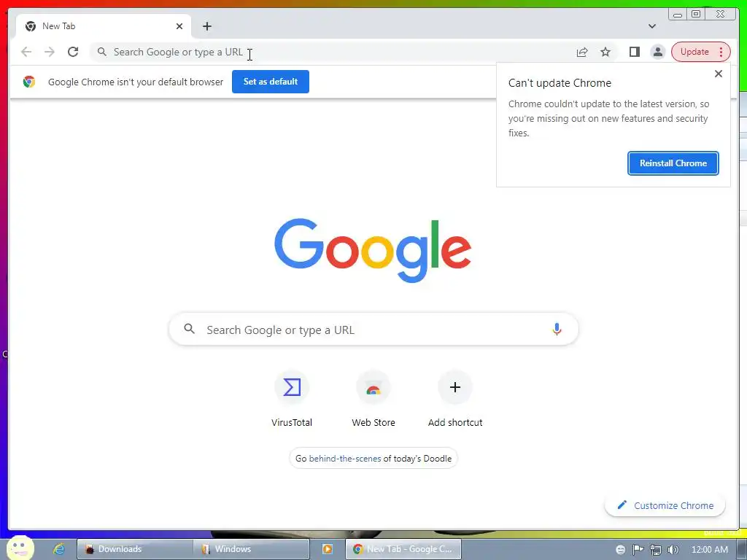
Task: Open the Web Store shortcut
Action: point(373,399)
